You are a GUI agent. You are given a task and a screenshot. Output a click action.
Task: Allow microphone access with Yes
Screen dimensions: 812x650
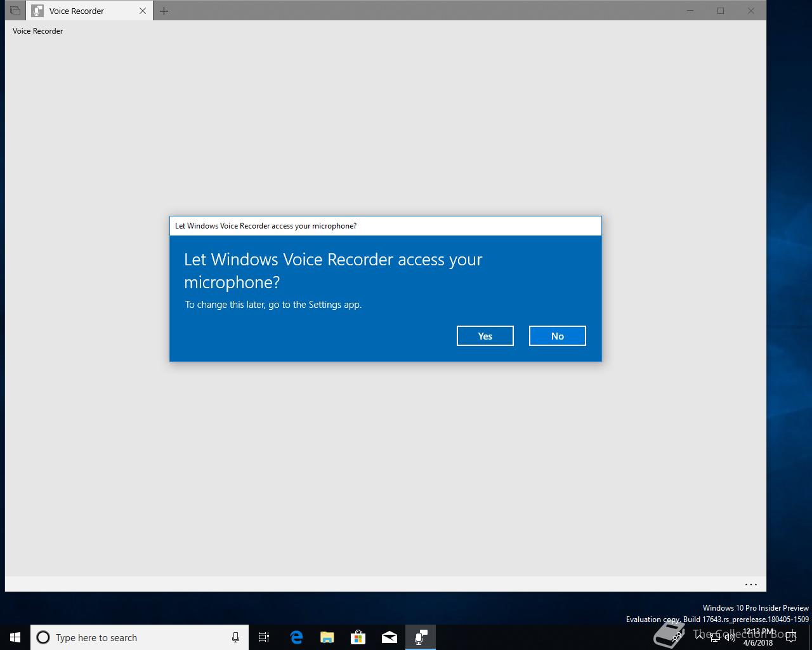click(x=485, y=336)
